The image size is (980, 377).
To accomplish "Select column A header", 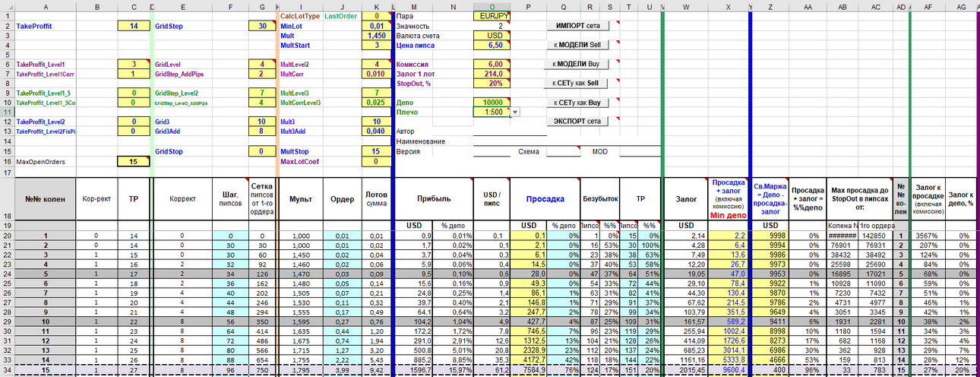I will (46, 7).
